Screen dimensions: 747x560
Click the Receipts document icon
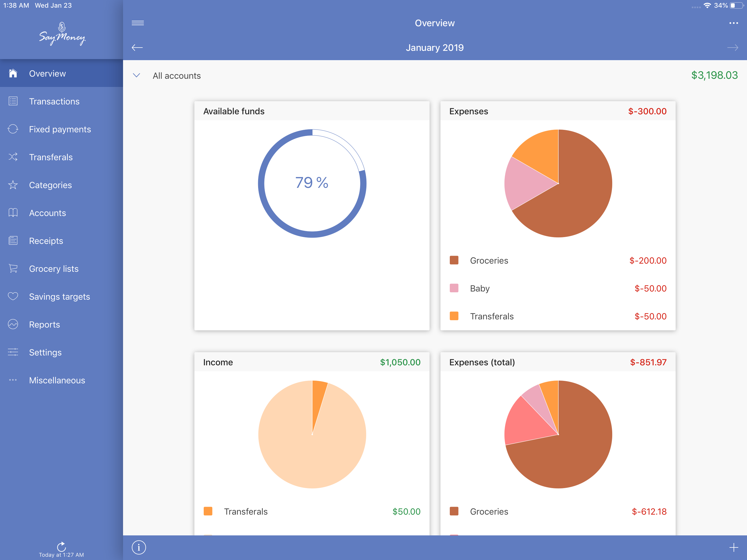tap(13, 240)
